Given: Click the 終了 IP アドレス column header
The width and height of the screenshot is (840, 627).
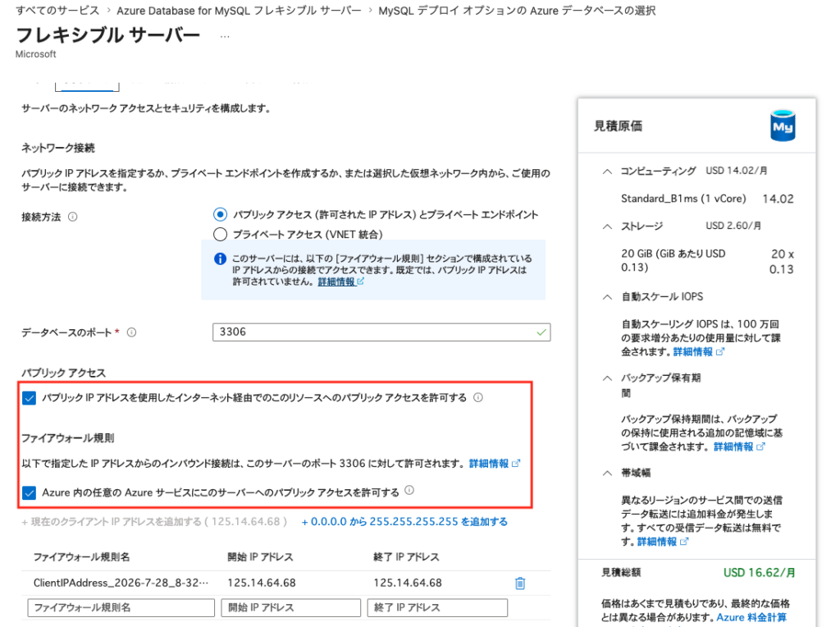Looking at the screenshot, I should click(x=407, y=556).
